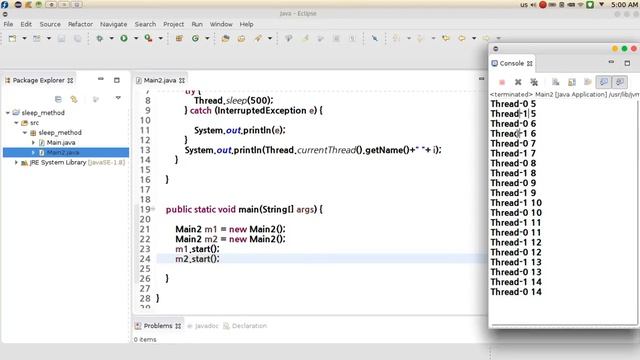Select the Console tab
640x360 pixels.
tap(512, 63)
